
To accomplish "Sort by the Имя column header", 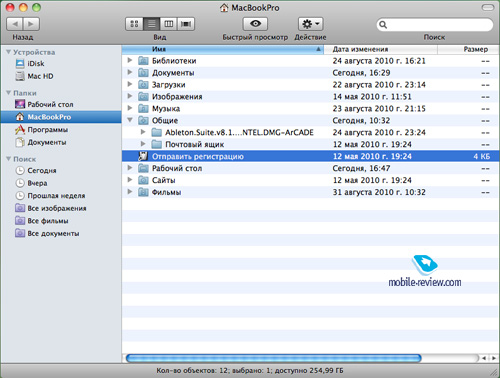I will point(223,49).
